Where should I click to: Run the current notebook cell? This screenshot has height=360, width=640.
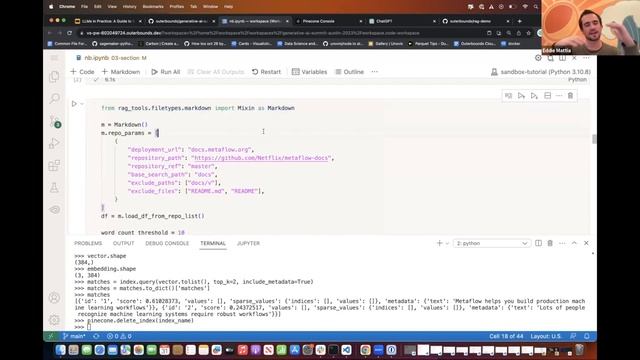[x=74, y=104]
